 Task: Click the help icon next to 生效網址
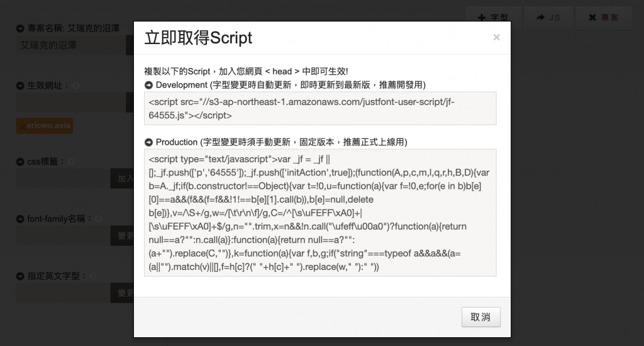(x=75, y=86)
